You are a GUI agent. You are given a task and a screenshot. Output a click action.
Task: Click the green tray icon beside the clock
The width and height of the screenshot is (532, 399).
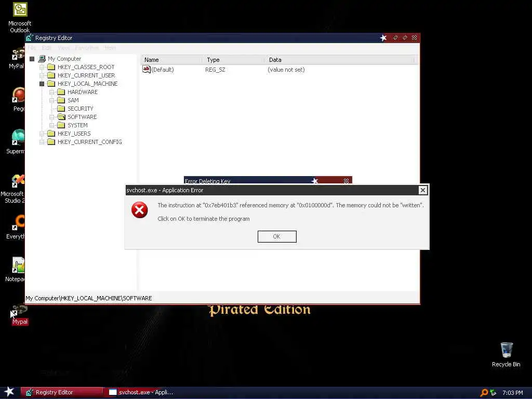pyautogui.click(x=493, y=393)
